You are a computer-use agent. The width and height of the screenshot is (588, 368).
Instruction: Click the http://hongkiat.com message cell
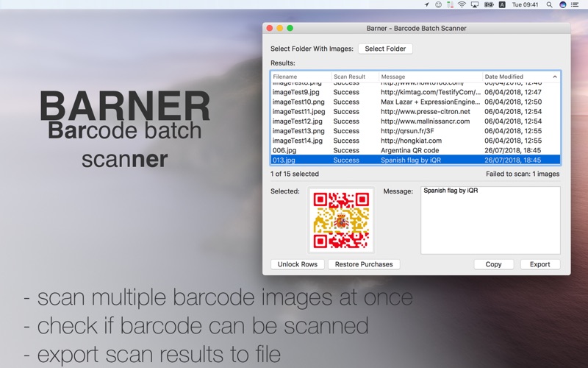click(411, 141)
